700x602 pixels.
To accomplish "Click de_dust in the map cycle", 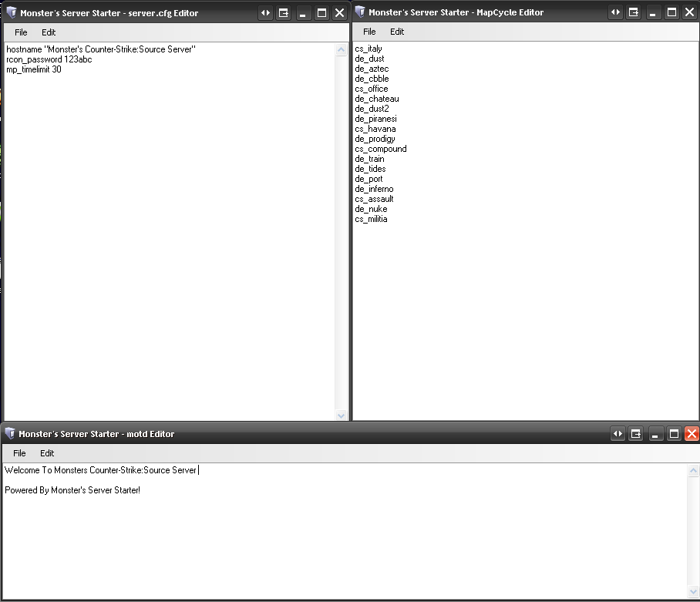I will pyautogui.click(x=369, y=59).
